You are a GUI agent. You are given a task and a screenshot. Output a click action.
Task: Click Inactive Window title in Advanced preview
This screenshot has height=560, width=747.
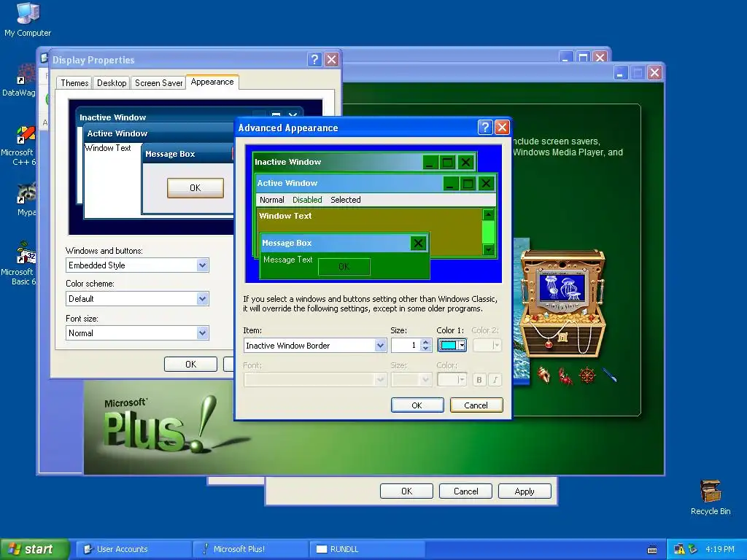pos(287,162)
